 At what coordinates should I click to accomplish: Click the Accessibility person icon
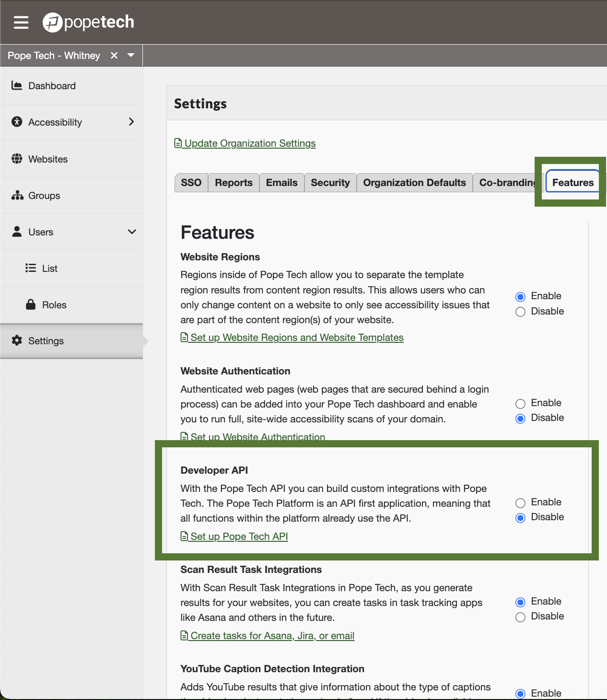[17, 122]
